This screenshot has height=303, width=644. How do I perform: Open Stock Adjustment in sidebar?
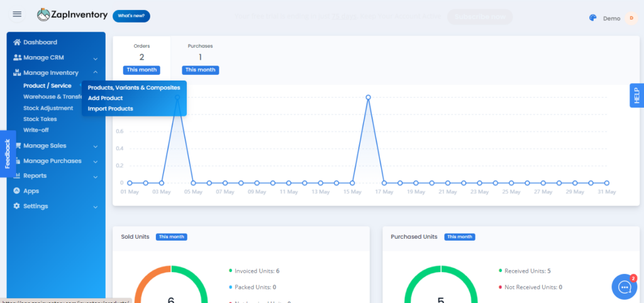[48, 108]
